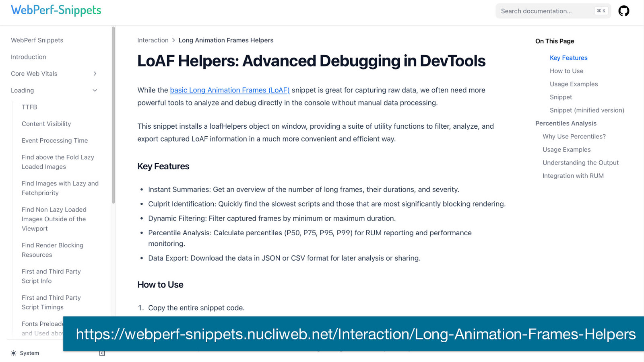Open the System theme switcher
644x362 pixels.
(29, 353)
